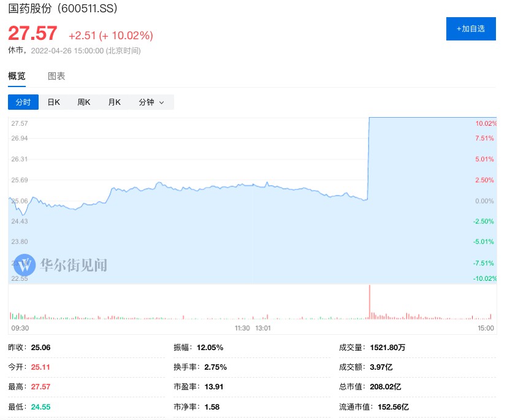Click the 成交额 value 3.97亿
This screenshot has height=420, width=507.
click(381, 367)
